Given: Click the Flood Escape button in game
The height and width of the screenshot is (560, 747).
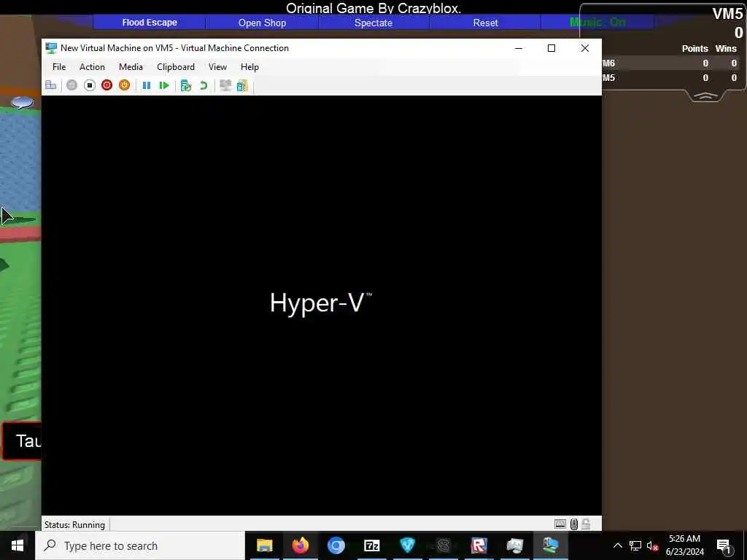Looking at the screenshot, I should pos(150,23).
